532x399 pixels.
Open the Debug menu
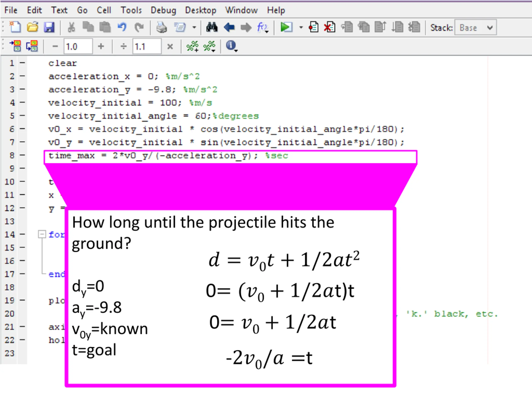click(163, 10)
